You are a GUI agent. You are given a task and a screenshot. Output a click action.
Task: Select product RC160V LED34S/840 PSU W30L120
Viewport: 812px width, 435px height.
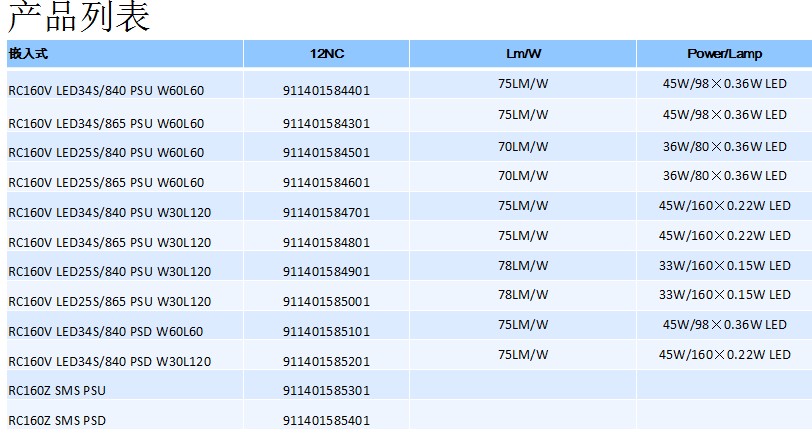pyautogui.click(x=109, y=212)
